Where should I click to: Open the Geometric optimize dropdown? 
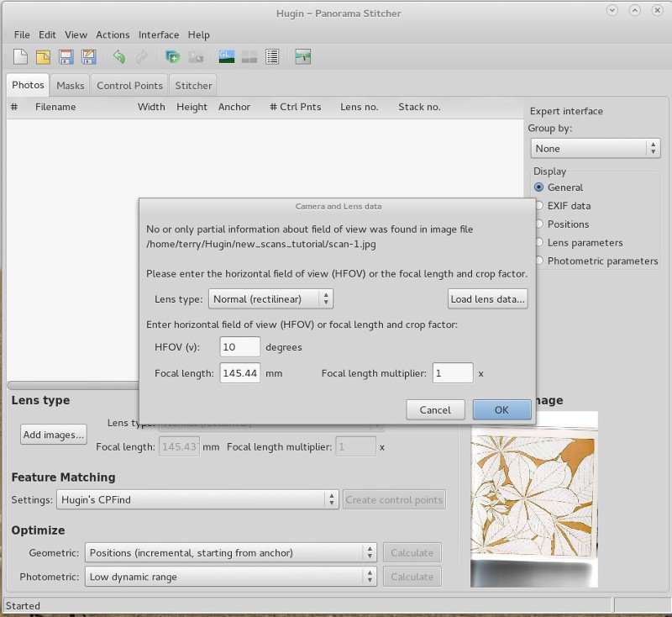(x=230, y=552)
